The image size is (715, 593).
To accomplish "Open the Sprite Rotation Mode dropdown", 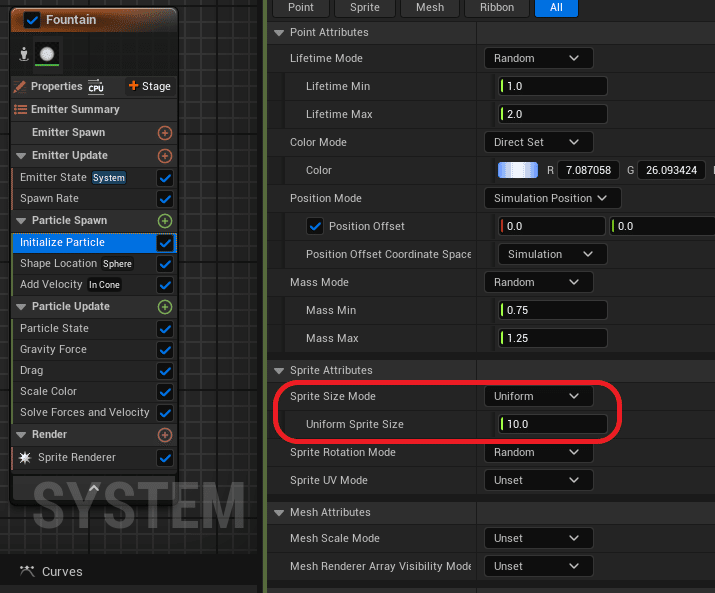I will tap(539, 453).
